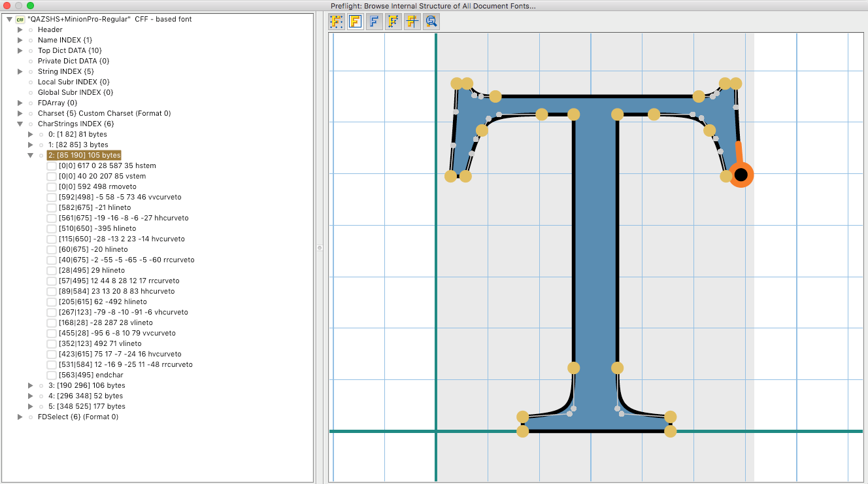Toggle the glyph grid points toolbar icon
The height and width of the screenshot is (484, 868).
coord(337,22)
